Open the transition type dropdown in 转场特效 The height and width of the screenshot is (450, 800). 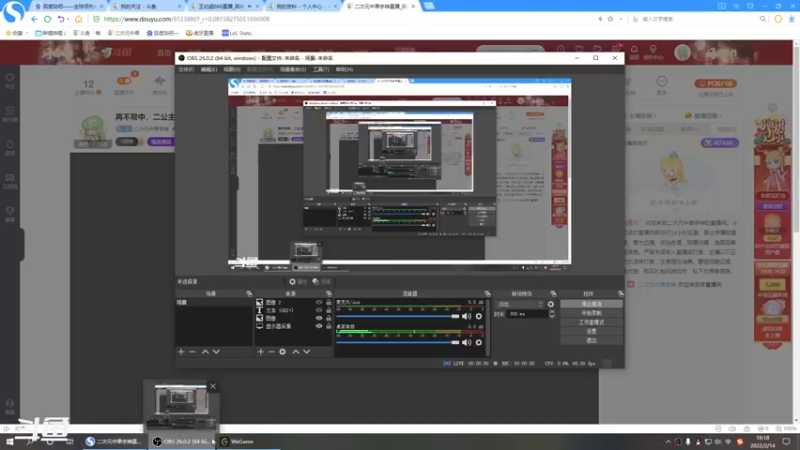[519, 304]
